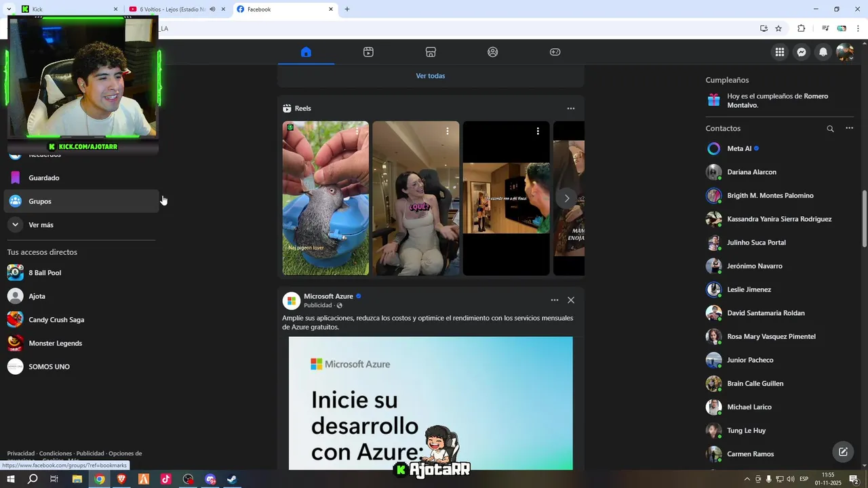The image size is (868, 488).
Task: Open chat with Brain Calle Guillen
Action: tap(780, 384)
